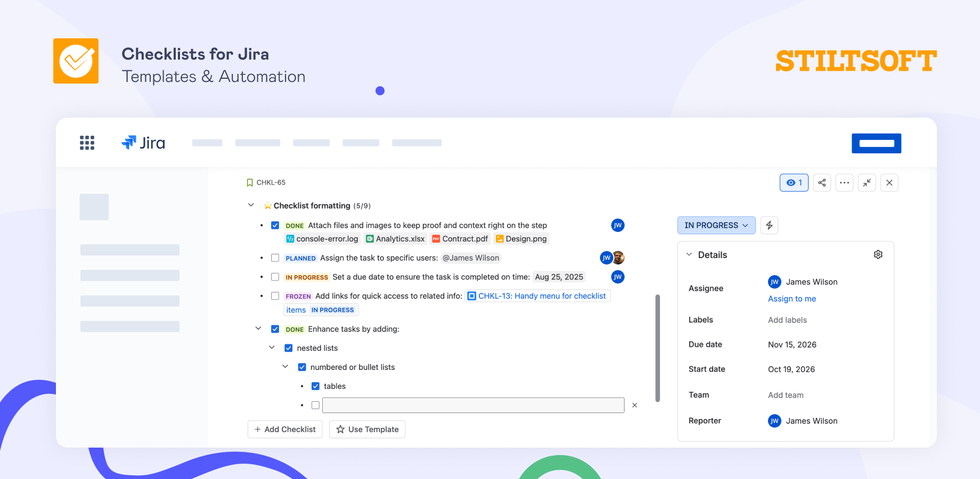Click the Assign to me link

coord(791,299)
